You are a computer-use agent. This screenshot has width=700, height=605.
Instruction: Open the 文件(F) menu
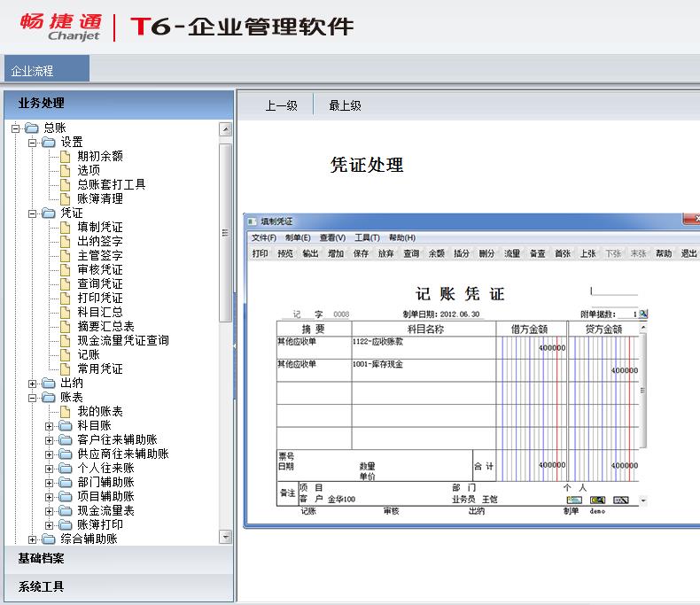click(x=264, y=237)
